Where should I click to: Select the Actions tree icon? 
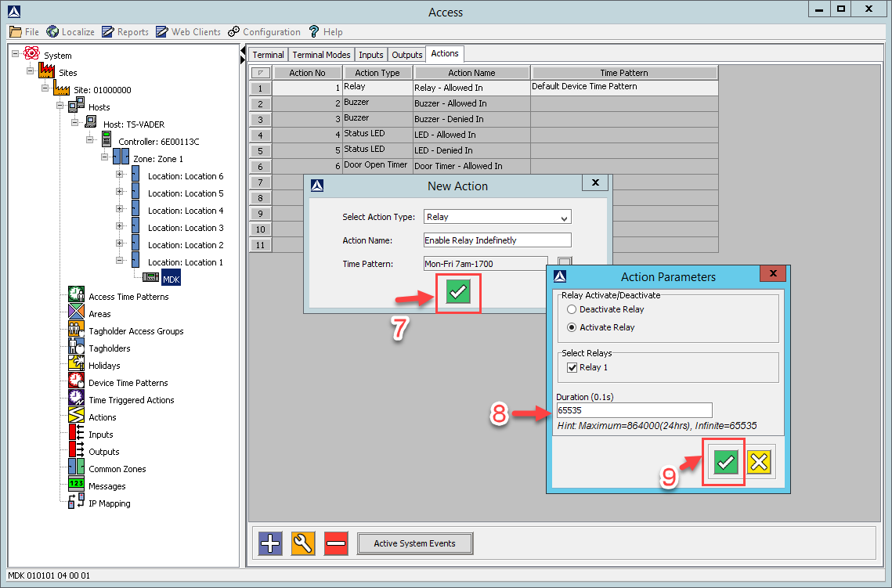[76, 415]
